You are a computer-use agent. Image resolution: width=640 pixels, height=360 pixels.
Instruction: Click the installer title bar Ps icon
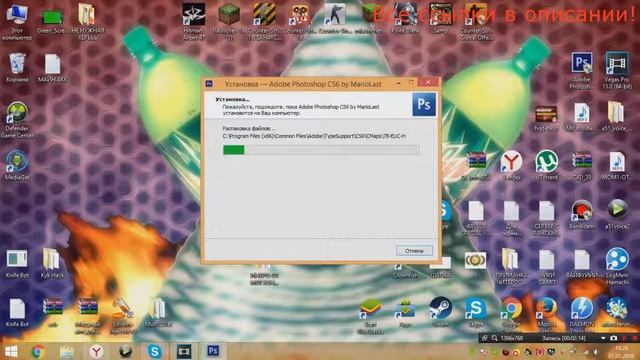click(209, 84)
